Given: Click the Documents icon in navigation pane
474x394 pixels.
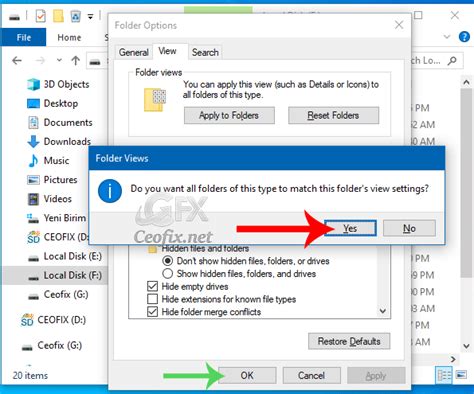Looking at the screenshot, I should [33, 122].
